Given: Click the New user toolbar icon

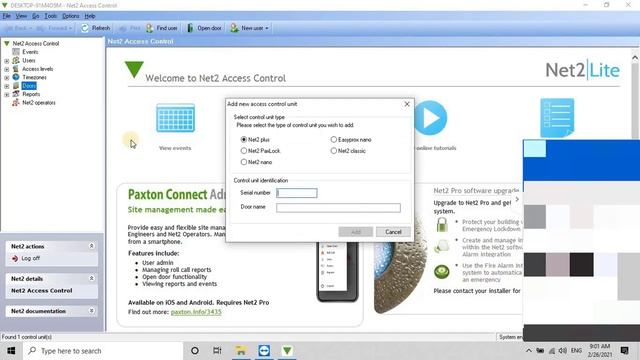Looking at the screenshot, I should click(234, 28).
